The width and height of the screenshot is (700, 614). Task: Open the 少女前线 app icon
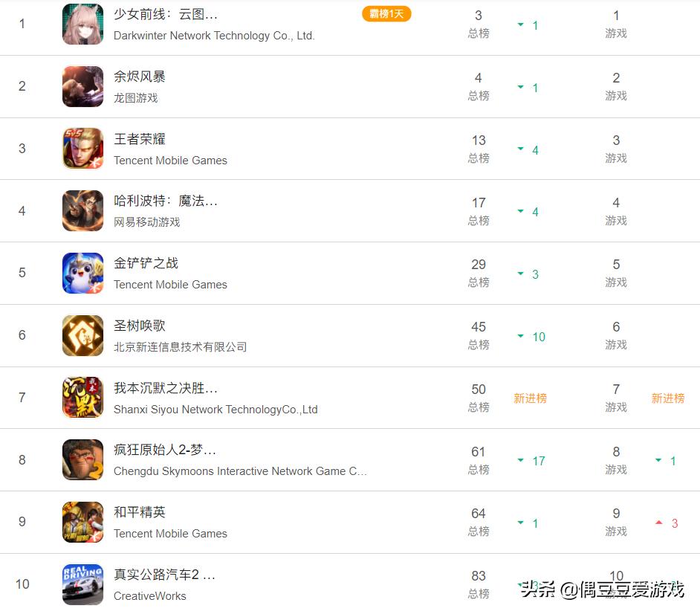tap(82, 24)
